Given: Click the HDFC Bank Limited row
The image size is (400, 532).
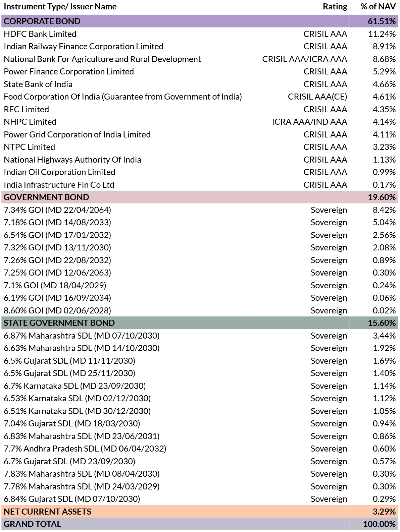Looking at the screenshot, I should (200, 34).
